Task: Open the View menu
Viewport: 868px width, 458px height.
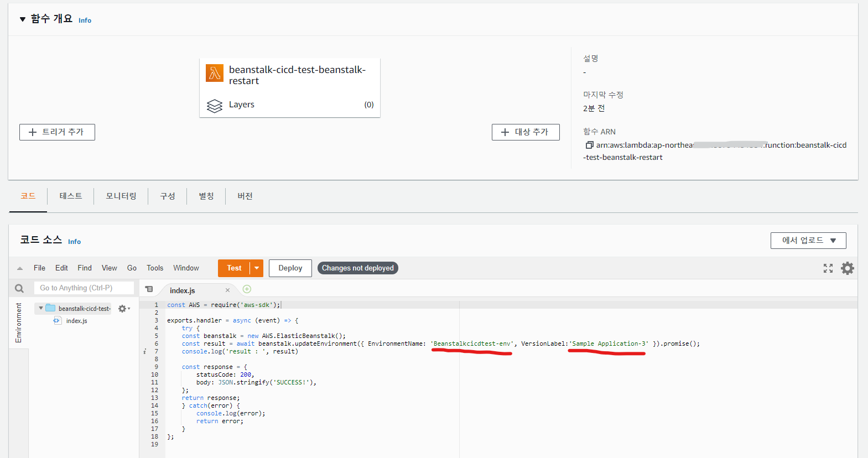Action: pyautogui.click(x=109, y=268)
